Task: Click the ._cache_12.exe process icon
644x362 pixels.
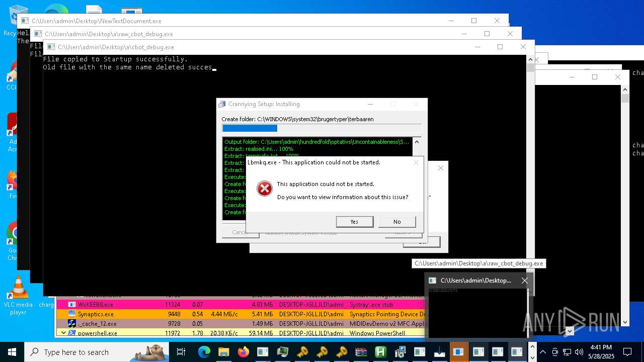Action: (x=72, y=324)
